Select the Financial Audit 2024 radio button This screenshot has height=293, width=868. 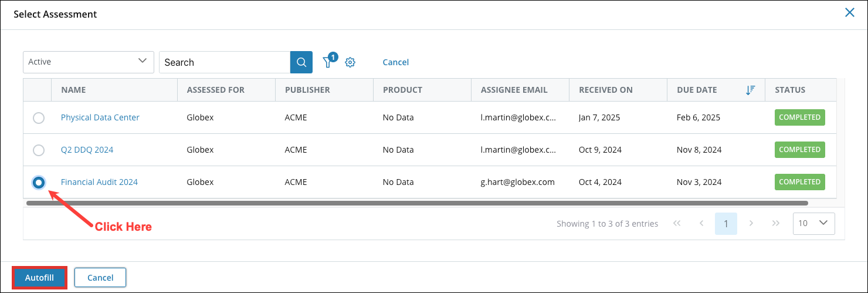pos(38,183)
